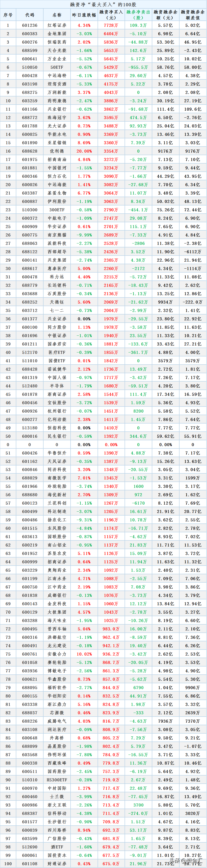Click the '酒ETF' name cell
This screenshot has height=868, width=207.
pos(57,847)
